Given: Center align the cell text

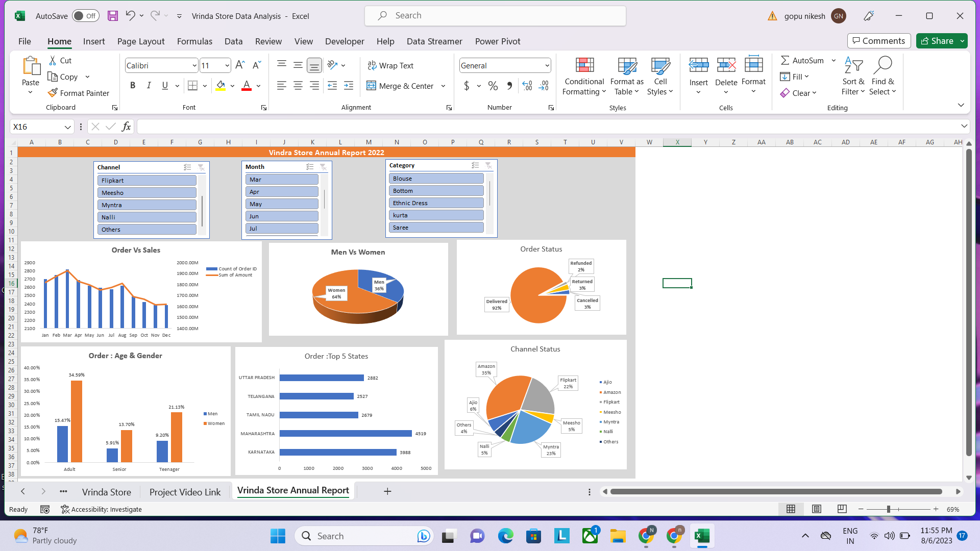Looking at the screenshot, I should [x=298, y=86].
